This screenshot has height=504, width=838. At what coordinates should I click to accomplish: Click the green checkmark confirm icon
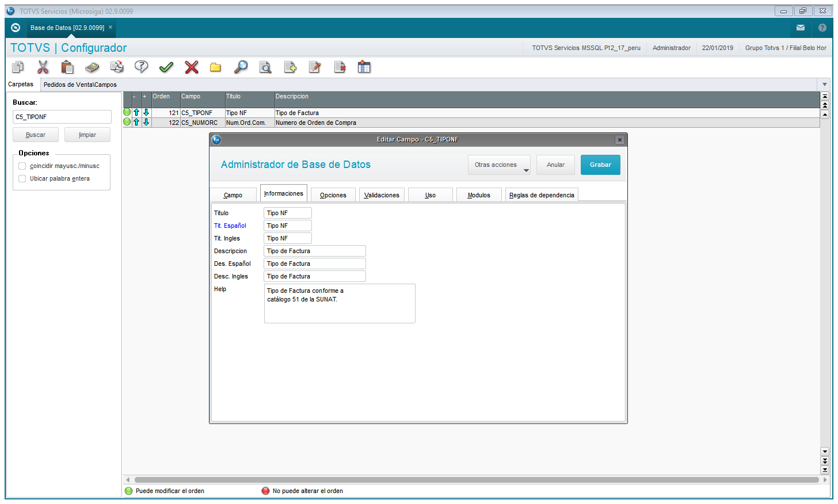click(166, 67)
